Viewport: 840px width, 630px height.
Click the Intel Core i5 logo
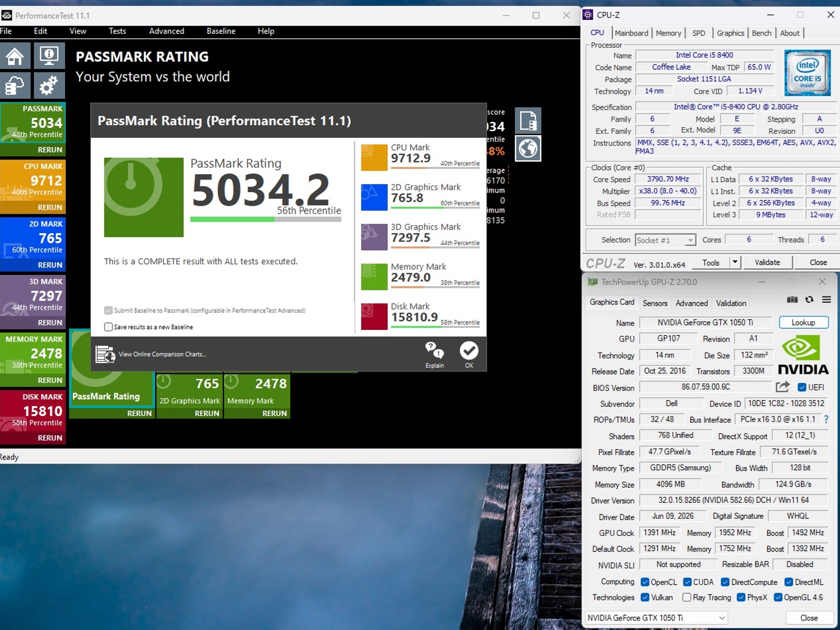[x=807, y=73]
